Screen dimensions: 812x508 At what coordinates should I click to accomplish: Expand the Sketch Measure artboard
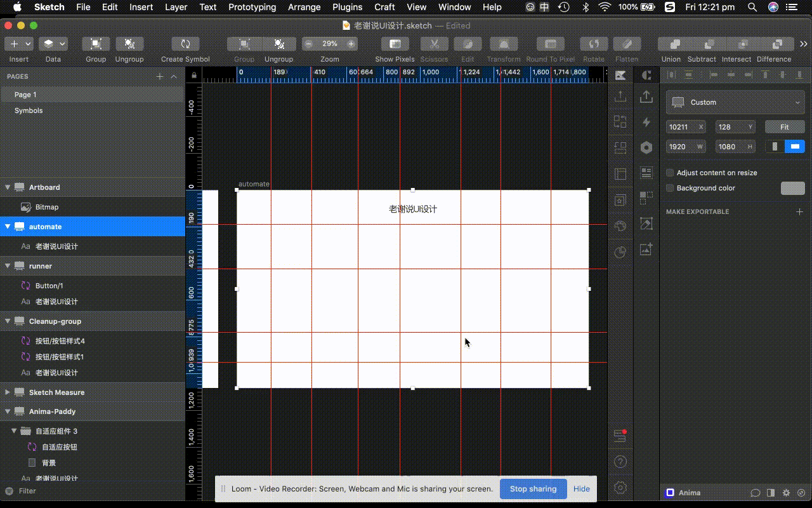click(8, 392)
